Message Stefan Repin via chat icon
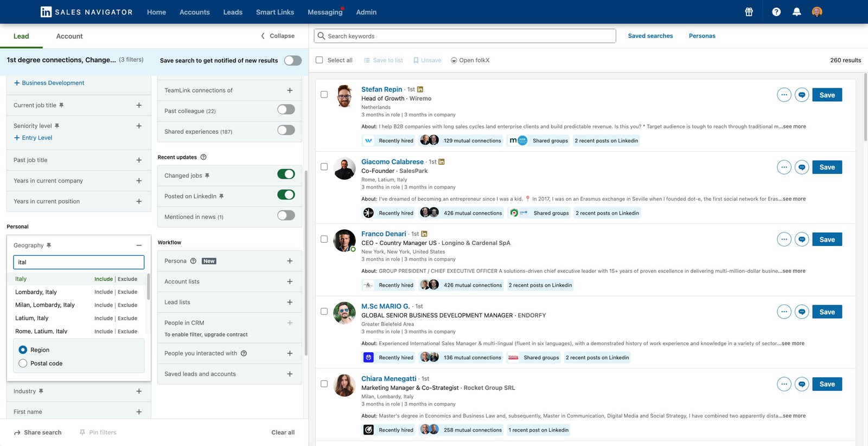The height and width of the screenshot is (446, 868). point(802,95)
